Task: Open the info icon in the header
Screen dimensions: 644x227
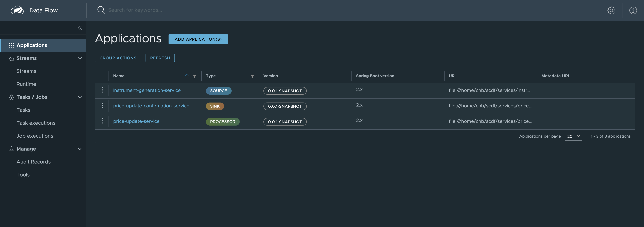Action: click(633, 10)
